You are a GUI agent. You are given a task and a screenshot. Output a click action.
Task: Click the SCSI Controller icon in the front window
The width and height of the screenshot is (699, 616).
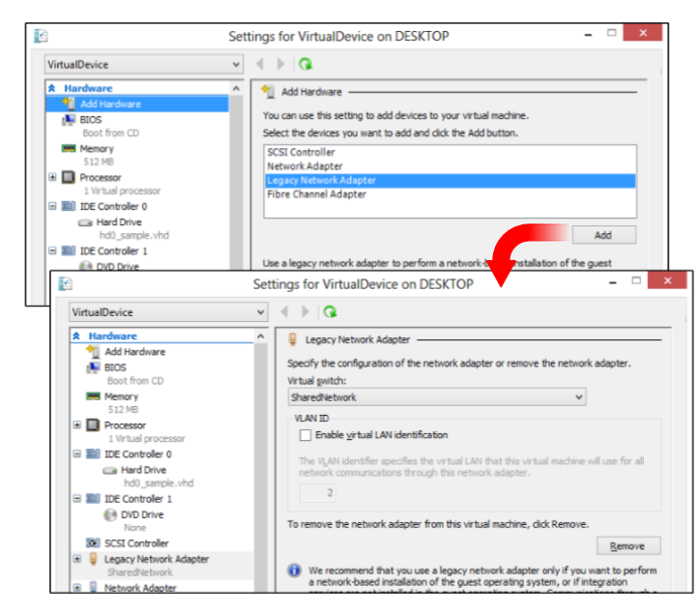93,543
